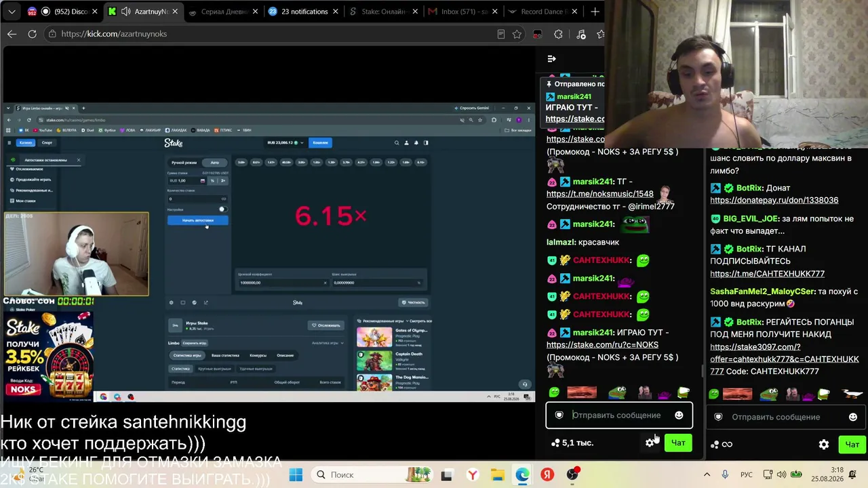Open stake.com/ru?c=NOKS link in chat

(x=602, y=345)
